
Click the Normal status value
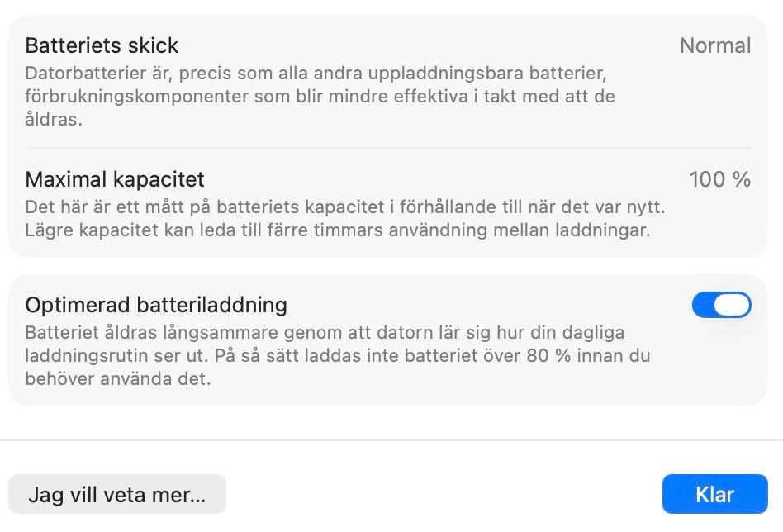[715, 45]
